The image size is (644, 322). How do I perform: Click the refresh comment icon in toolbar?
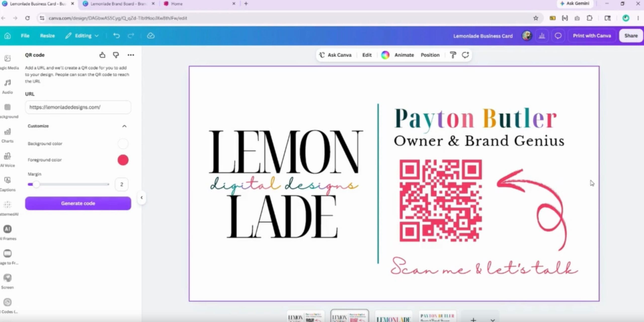click(465, 55)
